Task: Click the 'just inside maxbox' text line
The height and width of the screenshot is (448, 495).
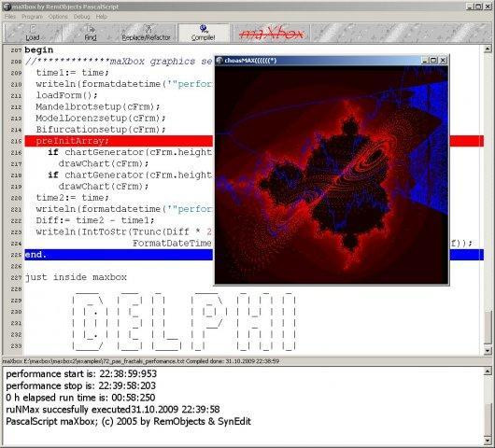Action: [x=76, y=277]
